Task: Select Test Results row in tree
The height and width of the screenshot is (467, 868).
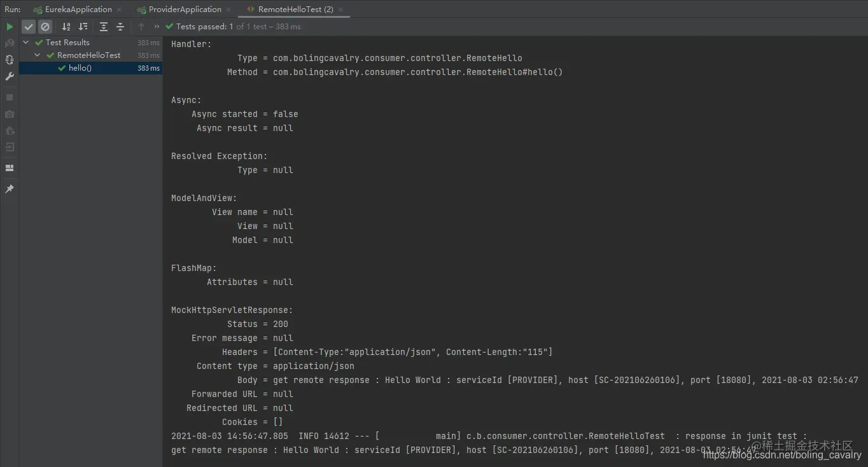Action: tap(91, 43)
